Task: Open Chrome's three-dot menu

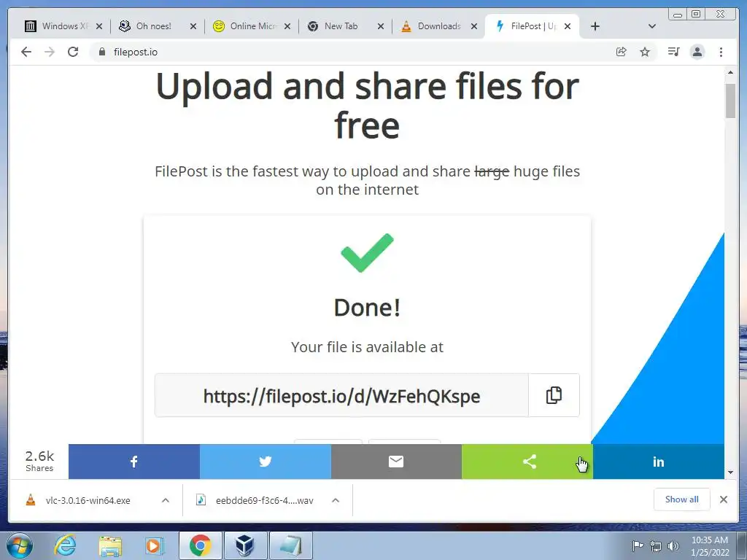Action: (x=721, y=52)
